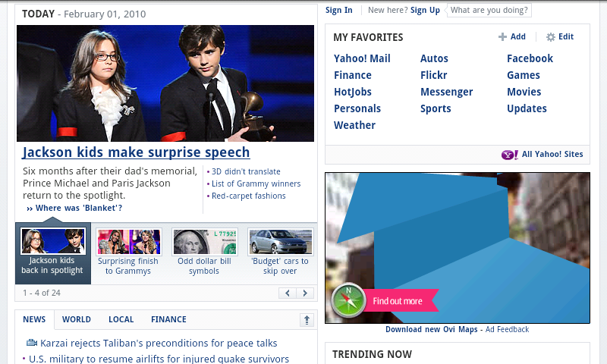Viewport: 607px width, 364px height.
Task: Click the up-arrow icon in news panel
Action: 307,320
